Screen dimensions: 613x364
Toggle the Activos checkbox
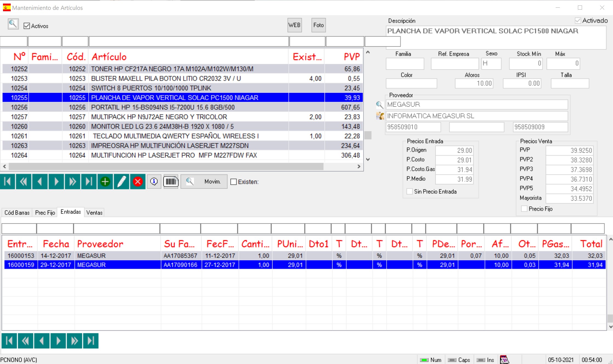coord(27,26)
